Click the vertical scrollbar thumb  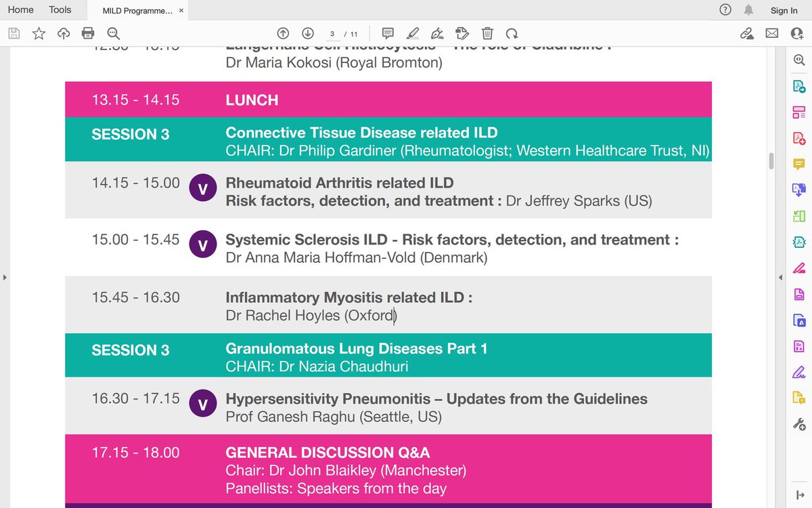pos(771,161)
